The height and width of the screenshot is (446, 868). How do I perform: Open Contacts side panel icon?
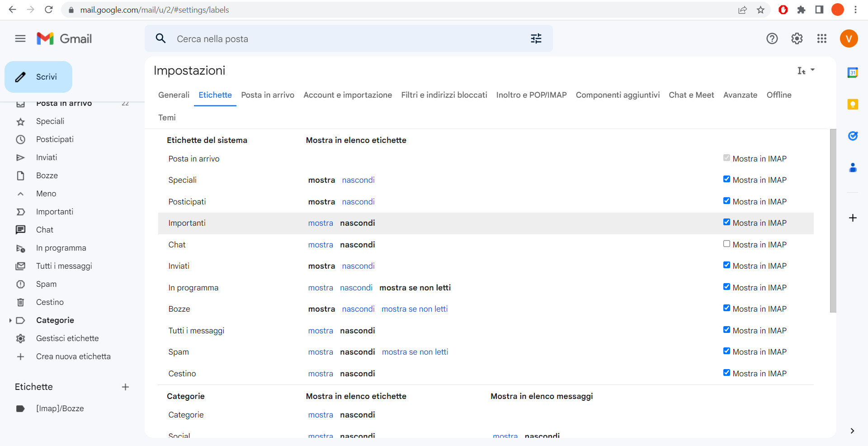852,168
